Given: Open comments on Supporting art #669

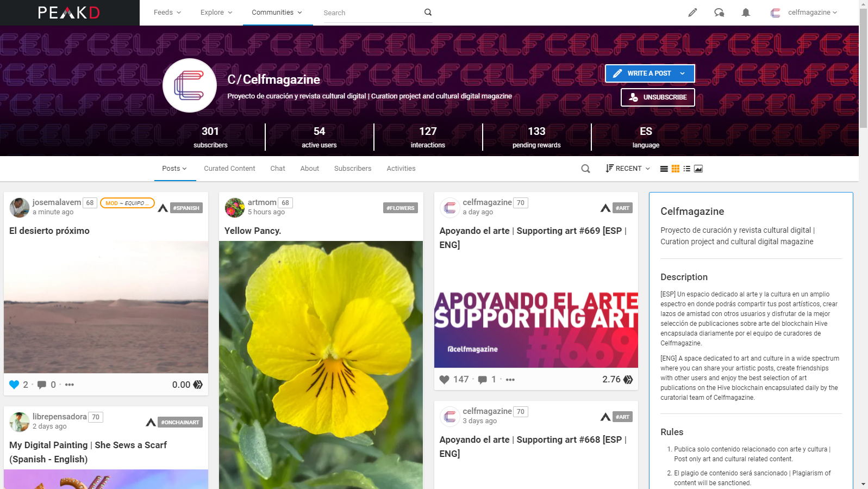Looking at the screenshot, I should [x=482, y=380].
